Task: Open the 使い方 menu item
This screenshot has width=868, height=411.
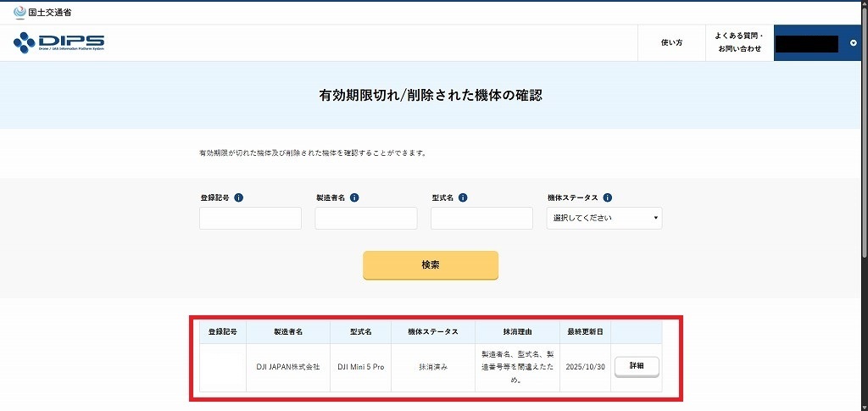Action: (x=671, y=42)
